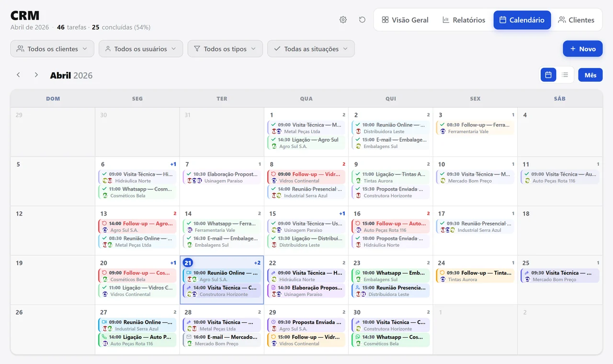The width and height of the screenshot is (613, 364).
Task: Open 10:00 Proposta Enviada Hidráulica Norte event
Action: coord(390,241)
